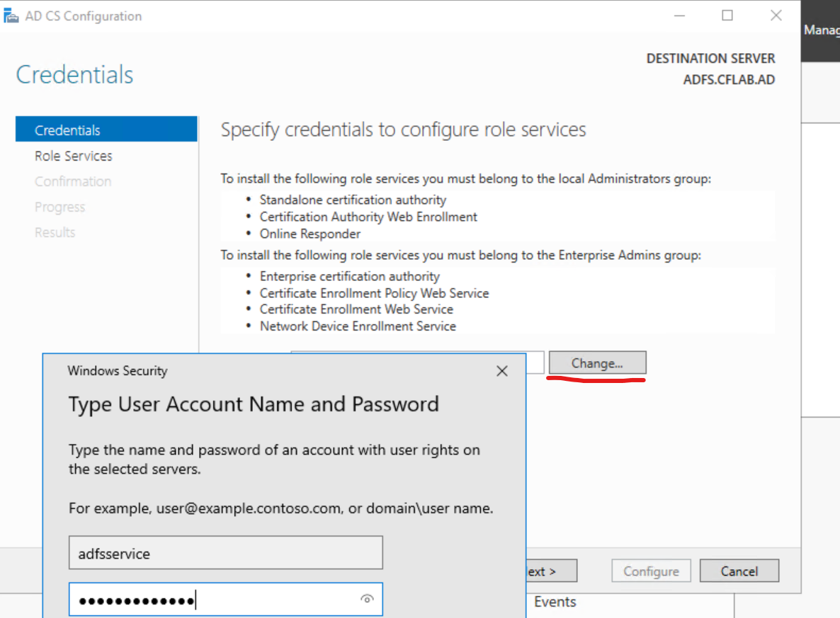Click the 'Online Responder' list item
The height and width of the screenshot is (618, 840).
[x=310, y=234]
